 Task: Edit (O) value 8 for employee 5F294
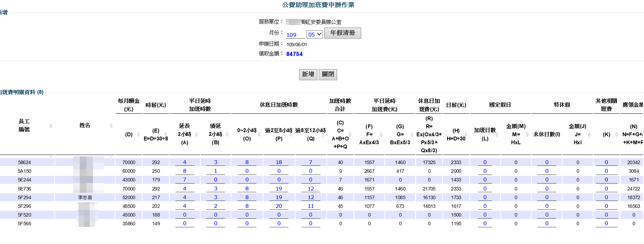pos(247,197)
